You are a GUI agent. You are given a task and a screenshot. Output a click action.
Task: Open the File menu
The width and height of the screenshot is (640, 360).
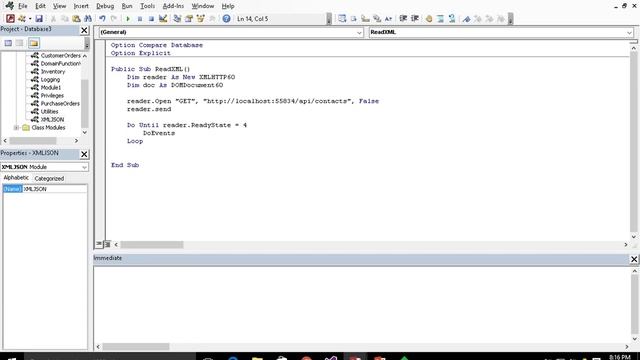[x=23, y=6]
